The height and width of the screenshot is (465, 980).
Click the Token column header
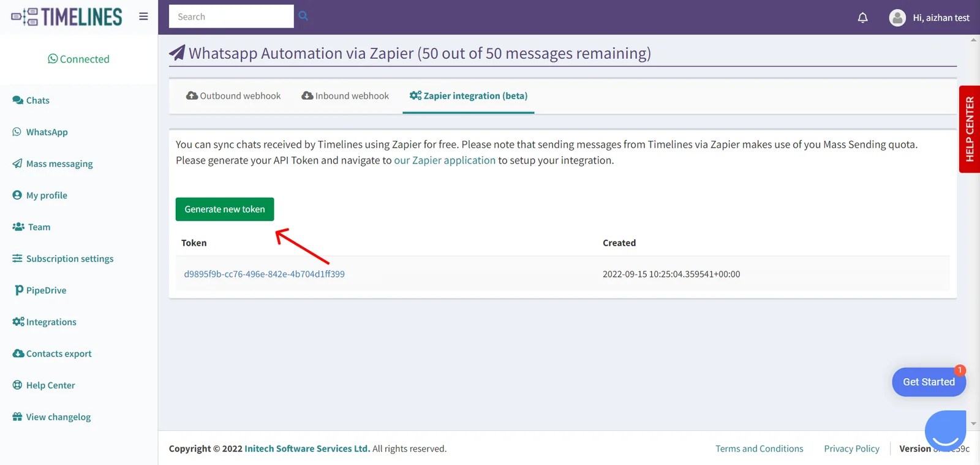[x=194, y=243]
